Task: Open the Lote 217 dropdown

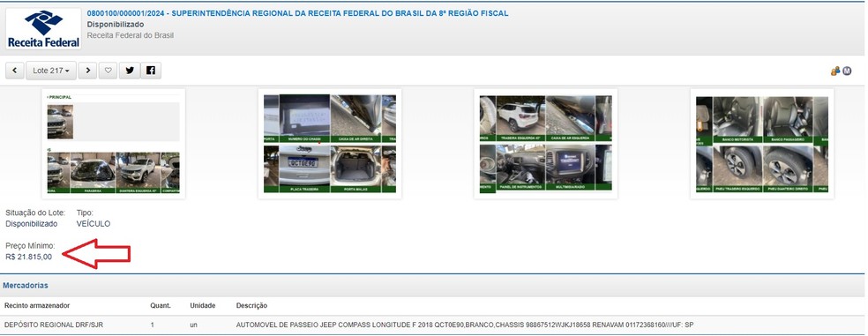Action: 51,71
